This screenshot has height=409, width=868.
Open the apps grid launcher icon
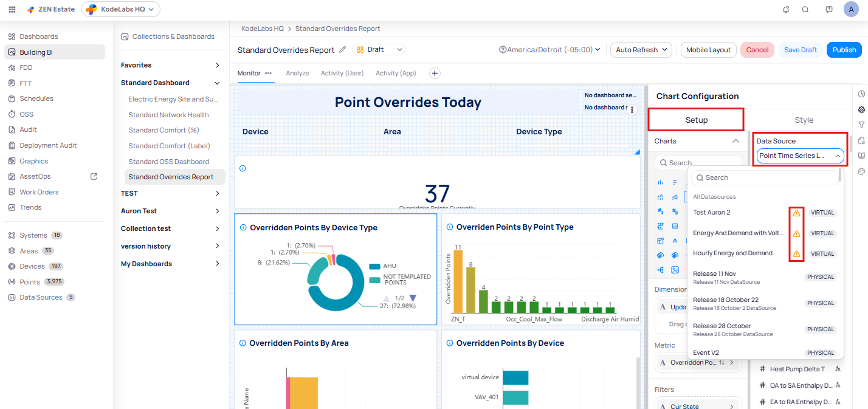(x=12, y=9)
